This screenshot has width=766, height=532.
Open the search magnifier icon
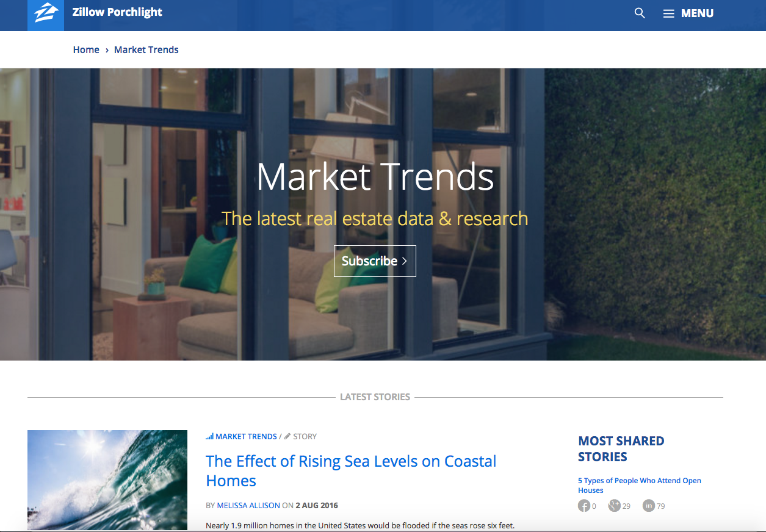pyautogui.click(x=639, y=13)
